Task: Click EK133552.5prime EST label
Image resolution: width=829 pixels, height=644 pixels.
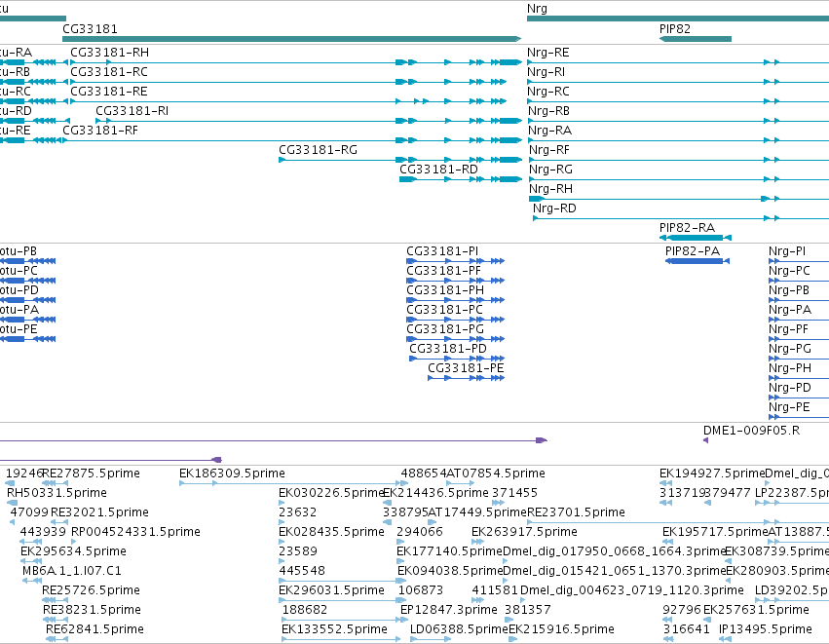Action: [334, 629]
